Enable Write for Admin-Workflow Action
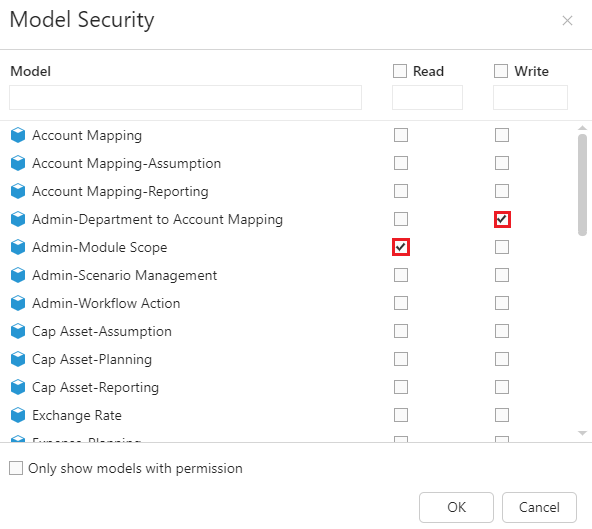The width and height of the screenshot is (592, 529). point(502,303)
